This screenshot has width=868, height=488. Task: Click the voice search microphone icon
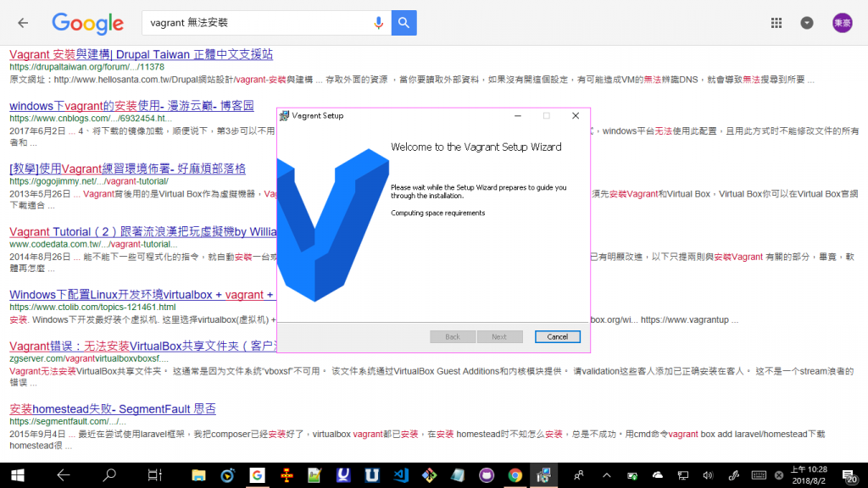pyautogui.click(x=379, y=23)
